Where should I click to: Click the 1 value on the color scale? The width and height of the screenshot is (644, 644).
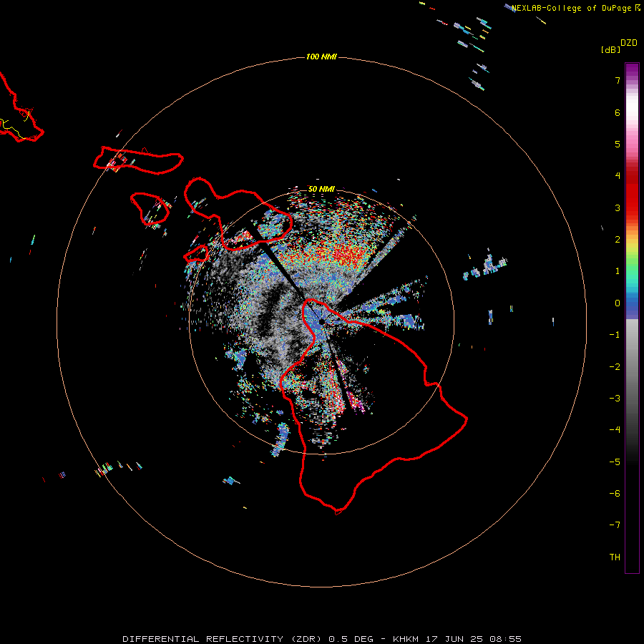pyautogui.click(x=618, y=271)
